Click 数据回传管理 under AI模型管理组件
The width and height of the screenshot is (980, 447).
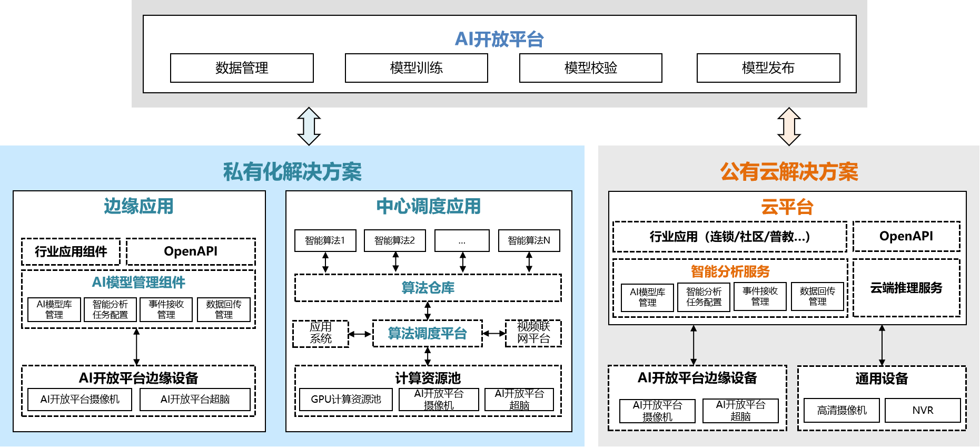(x=224, y=309)
